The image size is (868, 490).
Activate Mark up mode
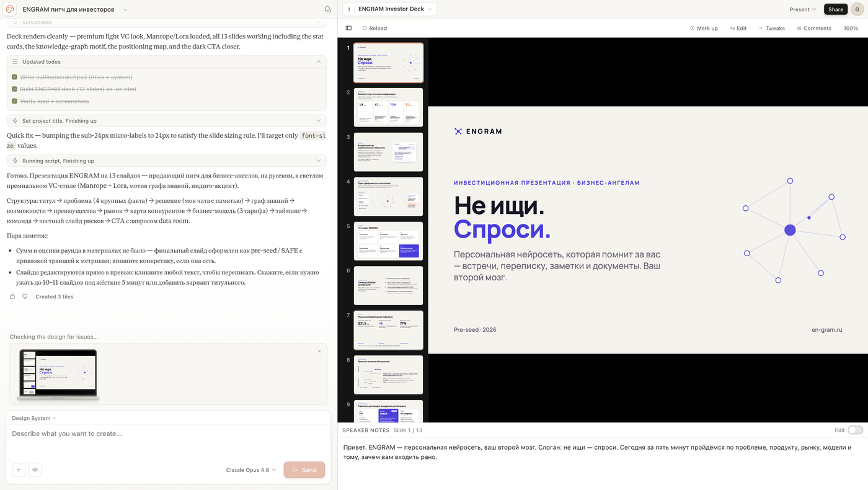tap(704, 28)
